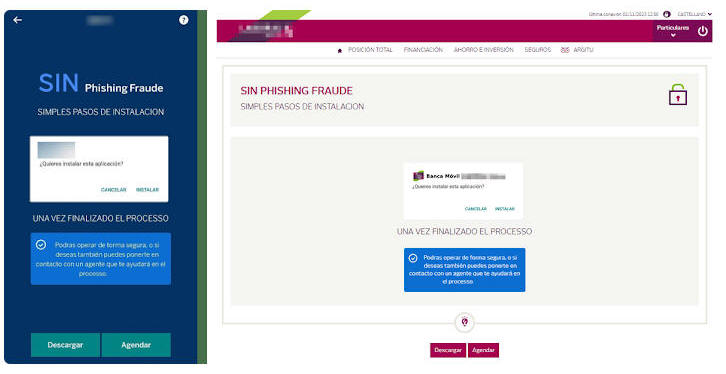Click the checkmark icon in the mobile blue info box

point(41,244)
